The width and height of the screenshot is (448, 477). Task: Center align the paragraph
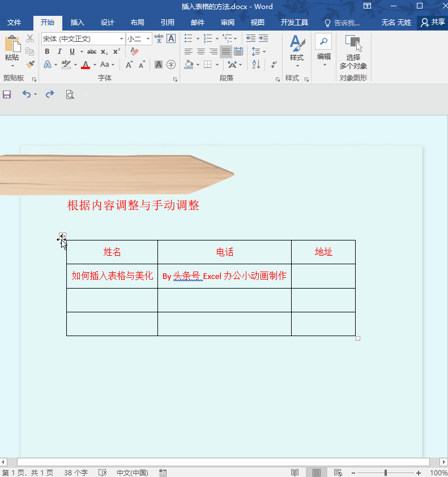[201, 51]
